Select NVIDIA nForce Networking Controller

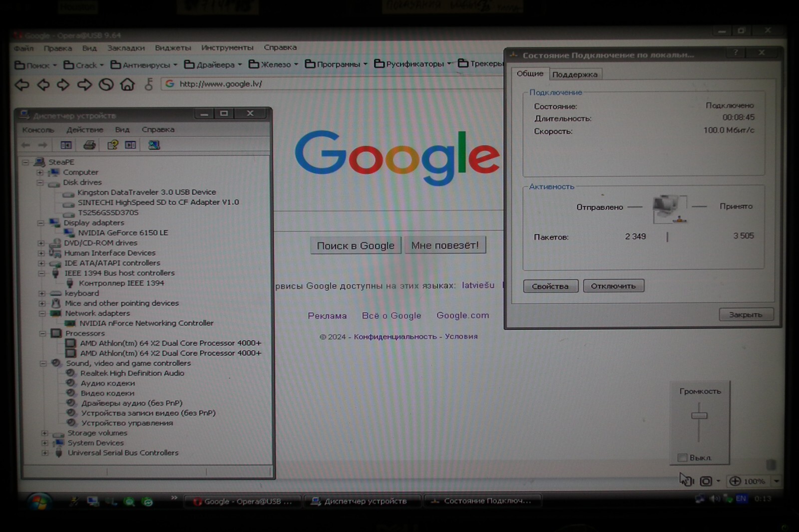point(146,323)
